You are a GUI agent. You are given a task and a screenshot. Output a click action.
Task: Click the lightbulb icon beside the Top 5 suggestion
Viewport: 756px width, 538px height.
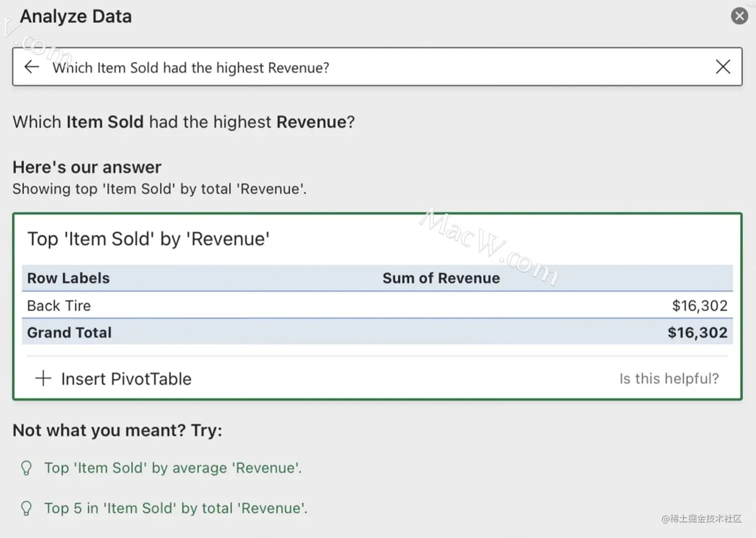[26, 509]
